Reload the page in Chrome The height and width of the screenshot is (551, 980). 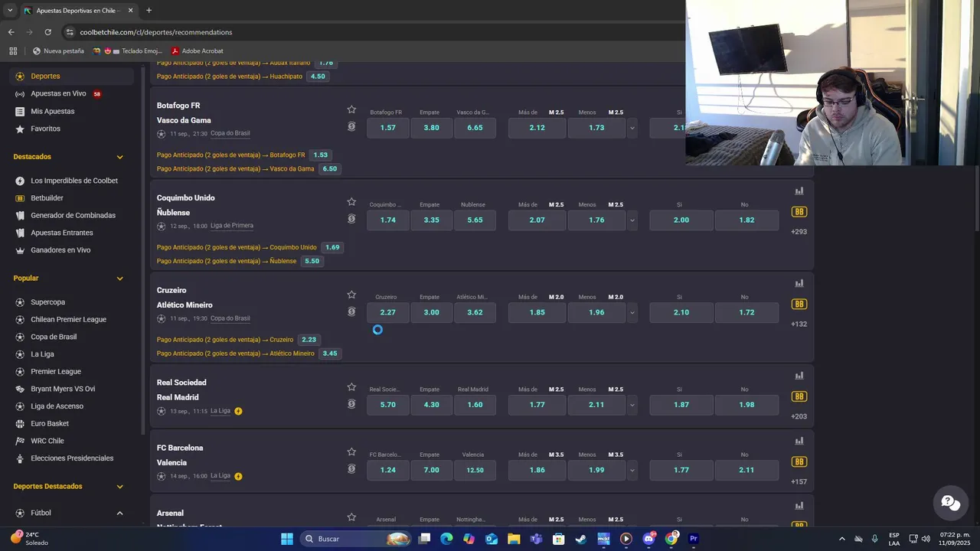tap(47, 32)
